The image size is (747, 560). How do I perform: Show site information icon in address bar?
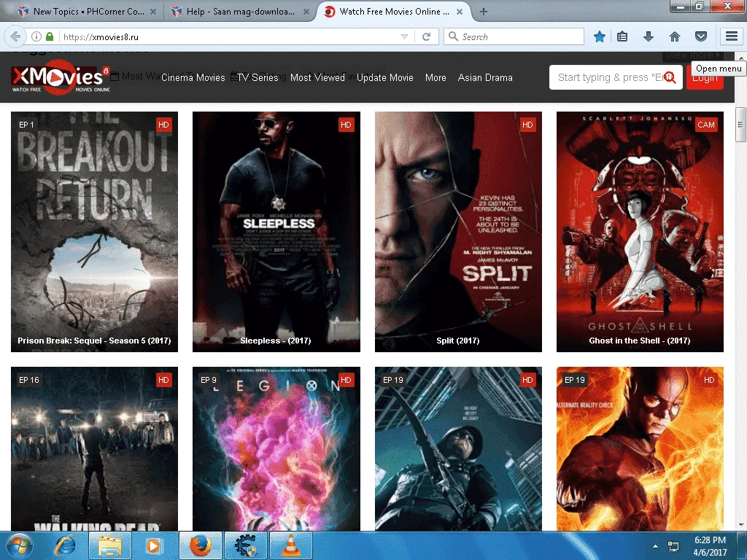tap(36, 36)
